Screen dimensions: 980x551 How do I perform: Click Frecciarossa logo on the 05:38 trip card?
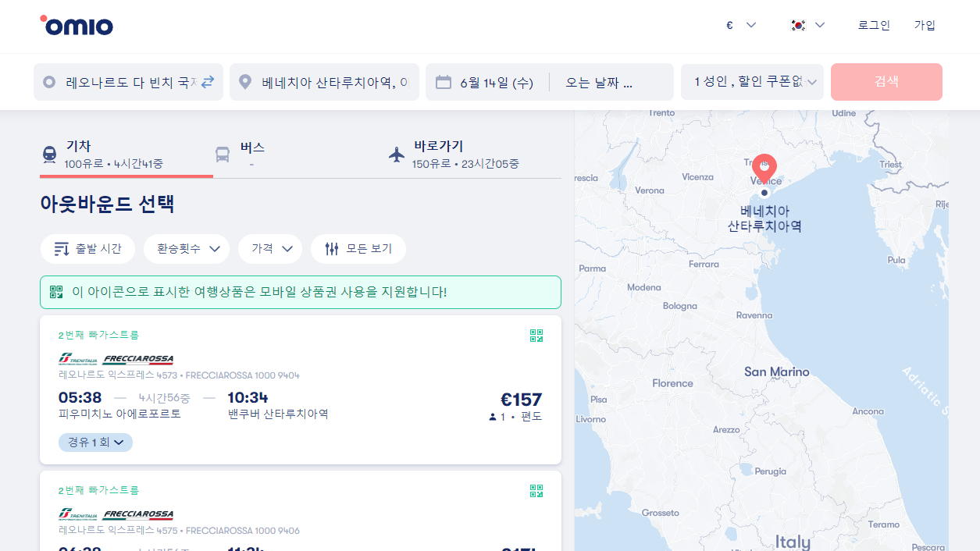click(x=138, y=360)
